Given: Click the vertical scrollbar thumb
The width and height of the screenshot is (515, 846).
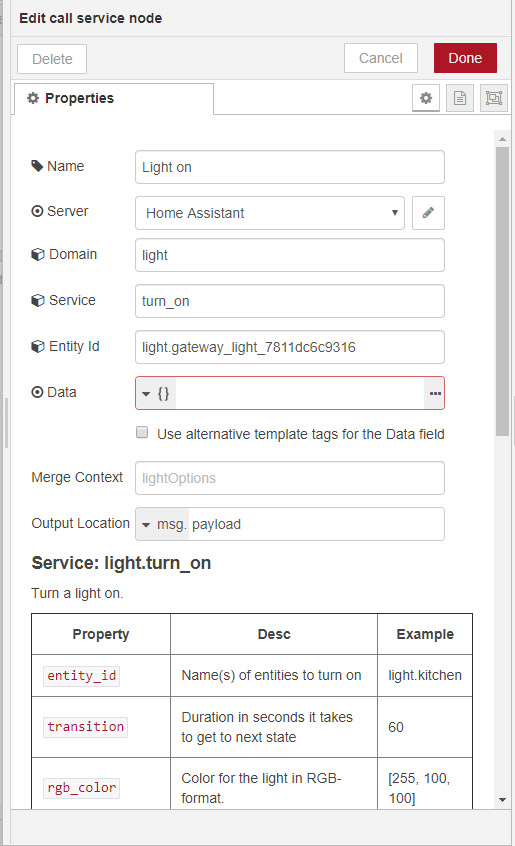Looking at the screenshot, I should (502, 291).
